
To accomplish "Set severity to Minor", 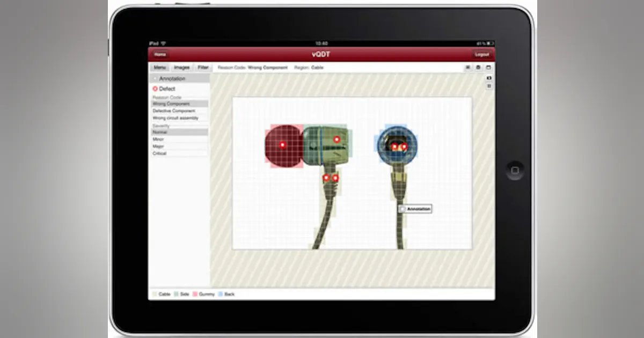I will click(x=179, y=139).
